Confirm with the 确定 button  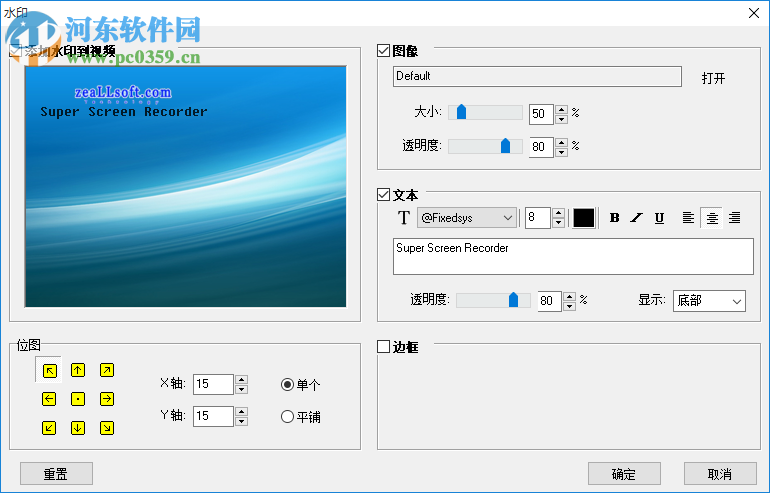(x=624, y=474)
